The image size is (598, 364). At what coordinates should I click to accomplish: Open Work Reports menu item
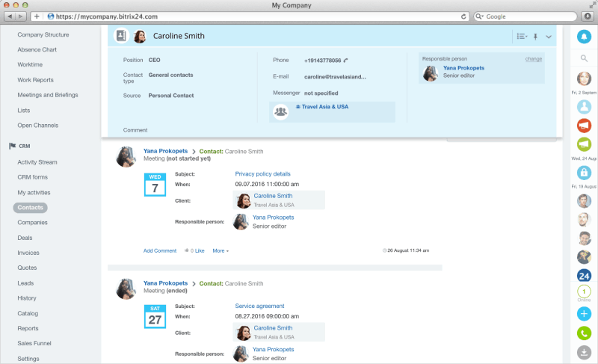(x=35, y=80)
